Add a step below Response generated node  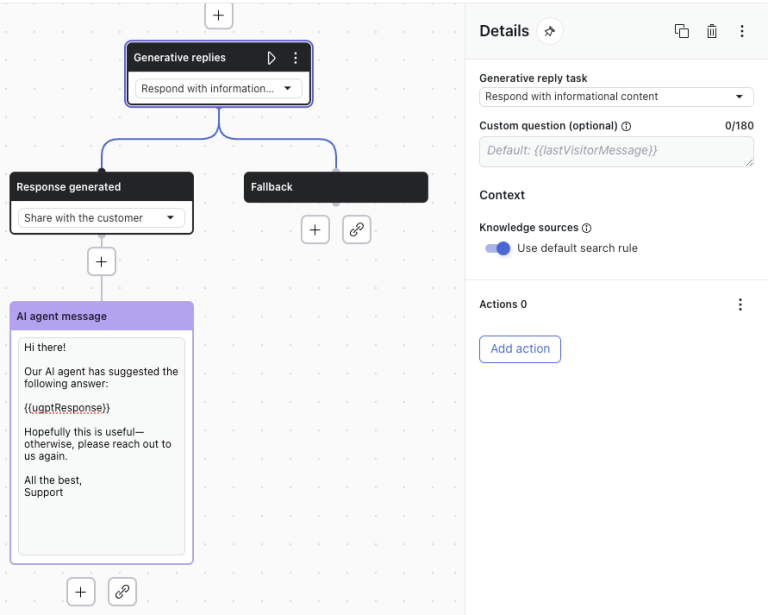pos(101,262)
